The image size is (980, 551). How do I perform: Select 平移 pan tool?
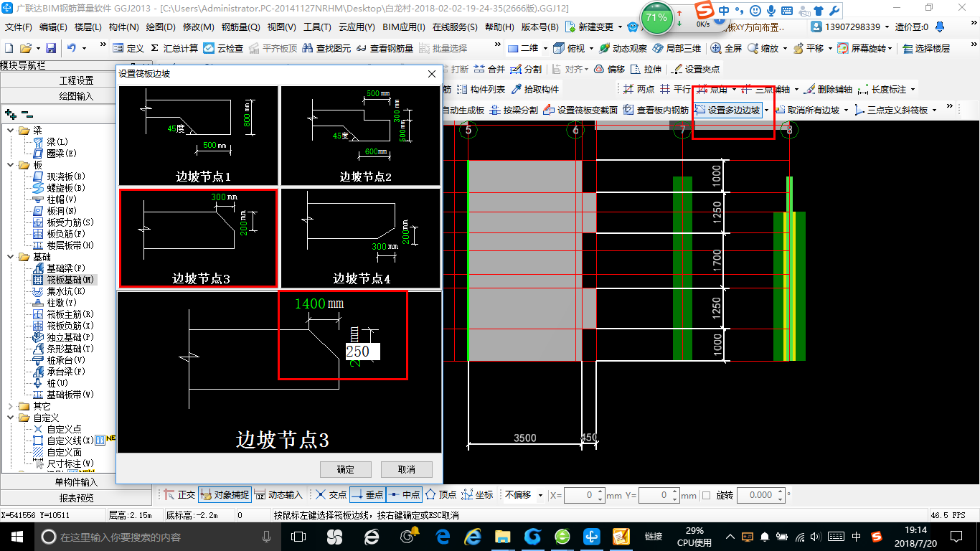click(x=809, y=48)
